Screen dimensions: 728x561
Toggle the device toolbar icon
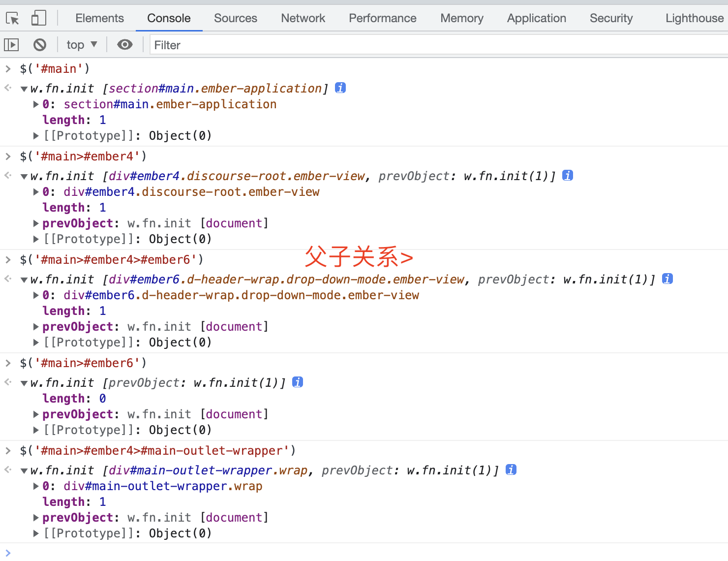tap(38, 19)
